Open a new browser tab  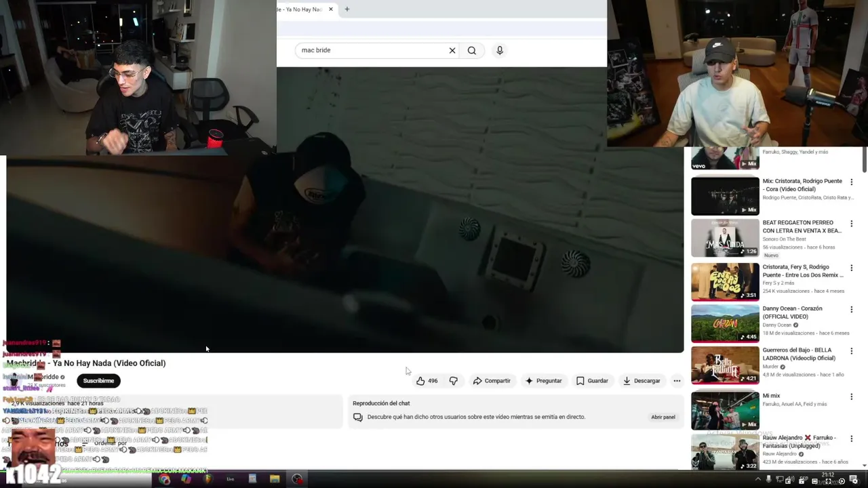(x=347, y=9)
